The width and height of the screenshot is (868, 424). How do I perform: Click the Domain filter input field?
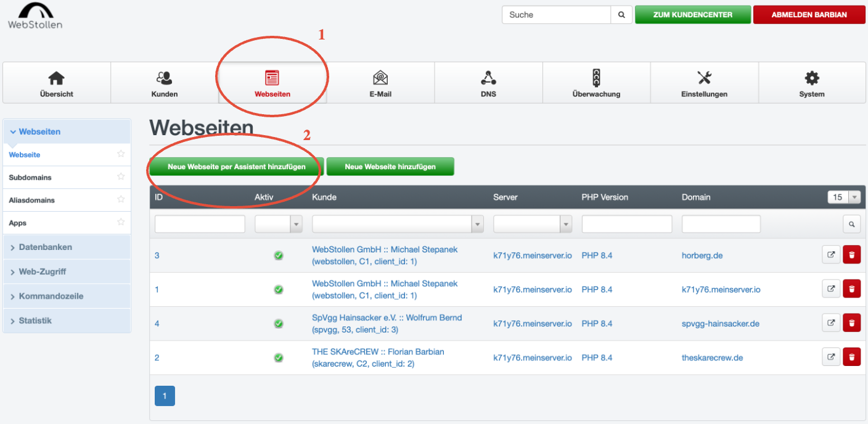pos(721,224)
